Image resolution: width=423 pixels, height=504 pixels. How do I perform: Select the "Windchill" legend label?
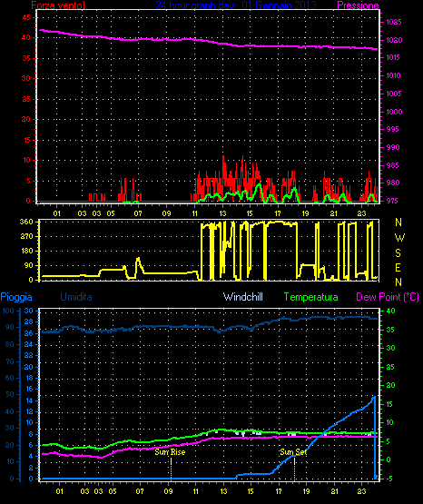tap(242, 297)
